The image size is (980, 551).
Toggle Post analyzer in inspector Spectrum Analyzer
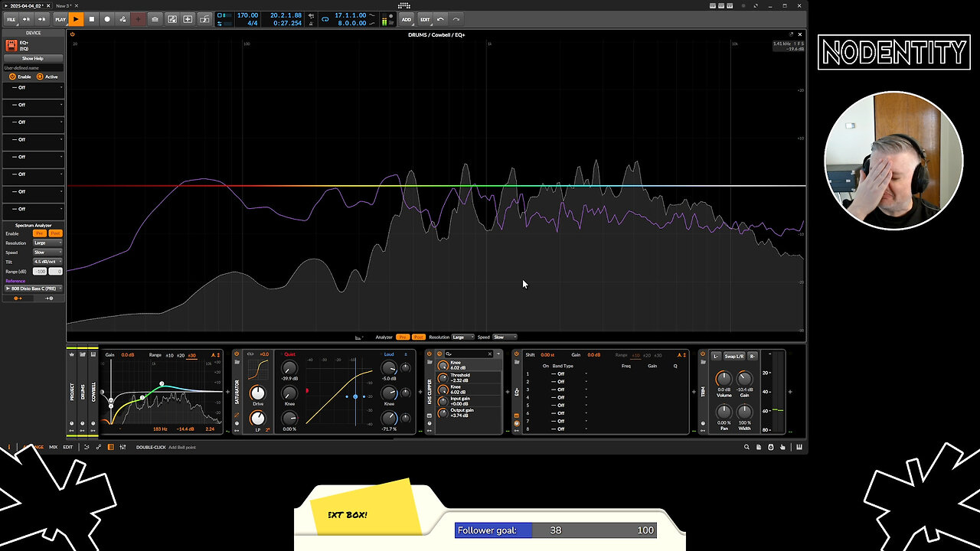[55, 233]
